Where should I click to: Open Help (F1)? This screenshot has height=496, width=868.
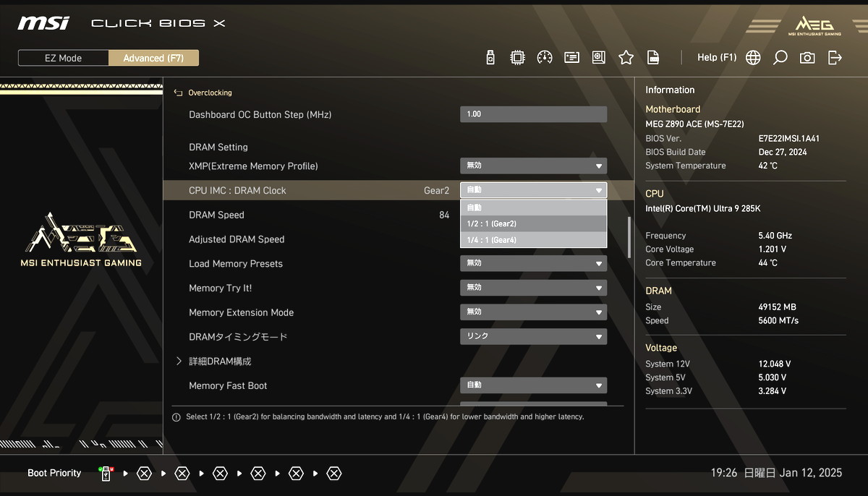coord(717,58)
